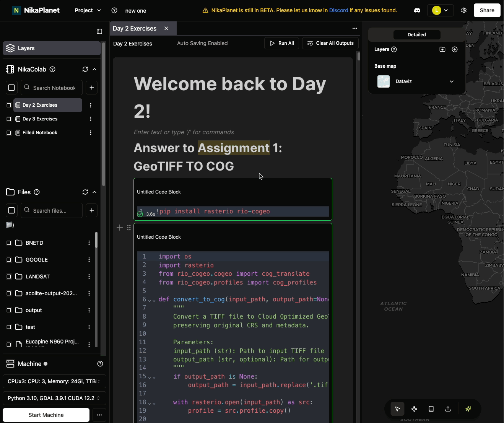Add a new file with plus button
The image size is (504, 423).
[92, 210]
